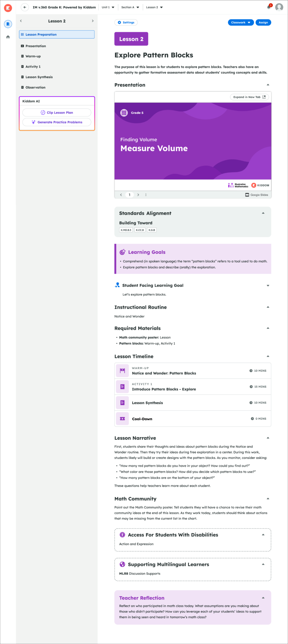This screenshot has height=644, width=288.
Task: Click the Kiddom logo icon
Action: pyautogui.click(x=8, y=8)
